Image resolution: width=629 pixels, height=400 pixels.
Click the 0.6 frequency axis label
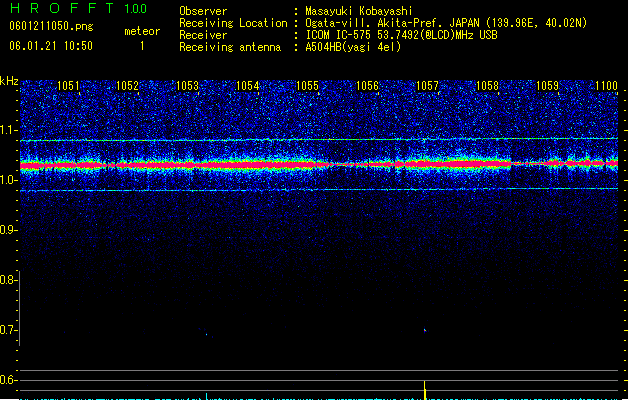click(8, 380)
